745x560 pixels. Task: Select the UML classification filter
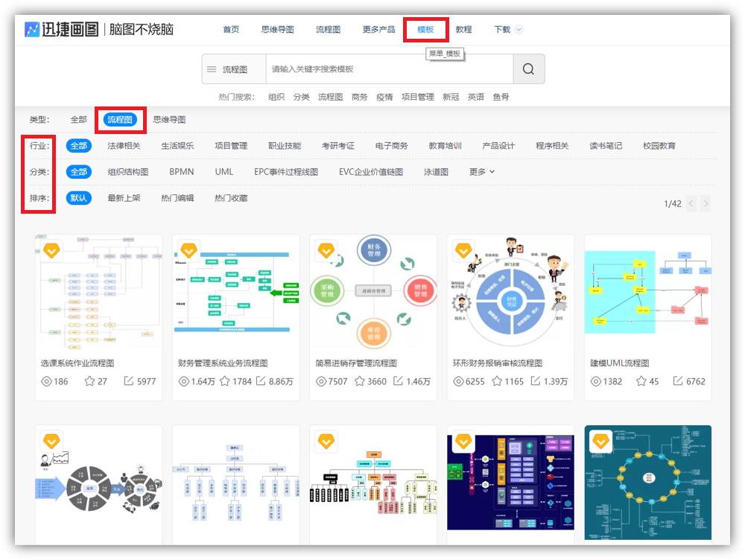click(x=224, y=172)
